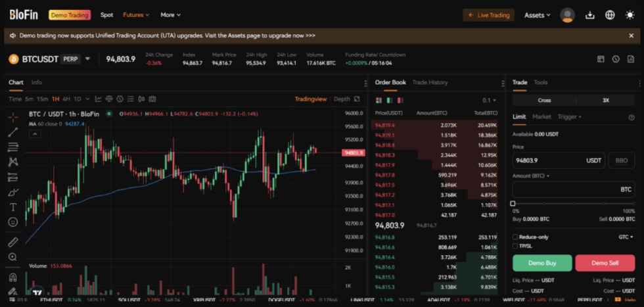The image size is (644, 307).
Task: Enable the TP/SL checkbox
Action: tap(515, 246)
